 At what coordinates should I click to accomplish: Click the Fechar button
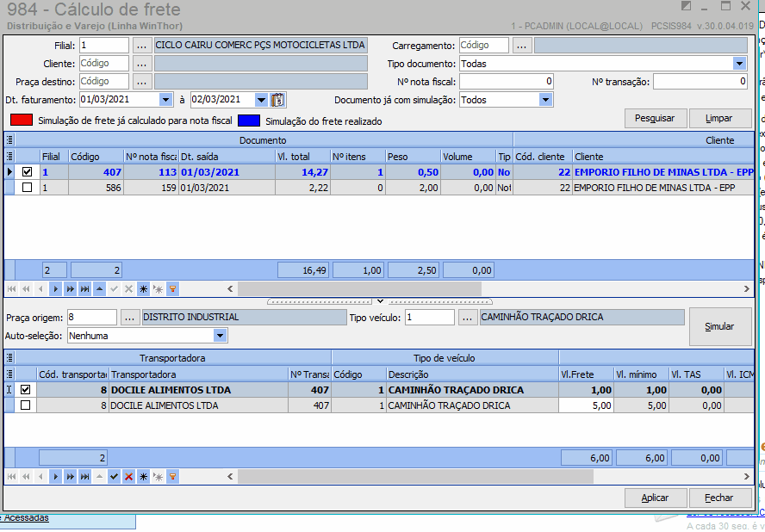click(720, 498)
